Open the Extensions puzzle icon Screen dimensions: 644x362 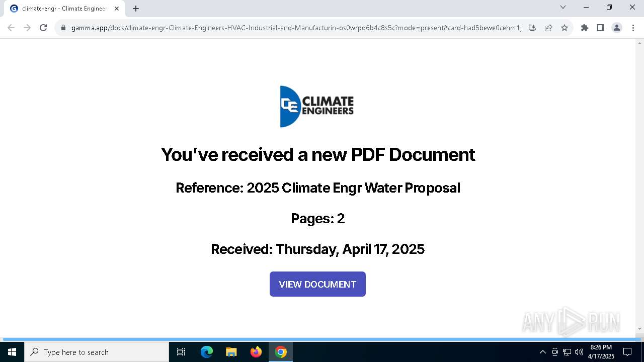click(x=584, y=28)
